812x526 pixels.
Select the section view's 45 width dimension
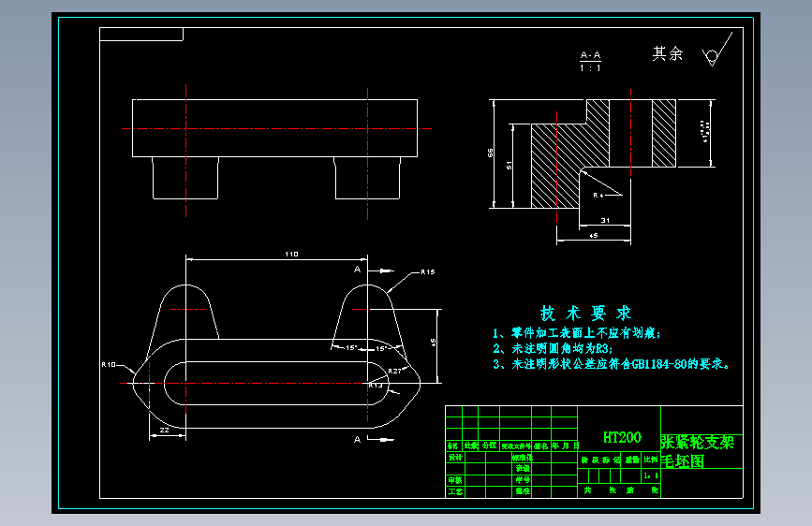(x=594, y=236)
